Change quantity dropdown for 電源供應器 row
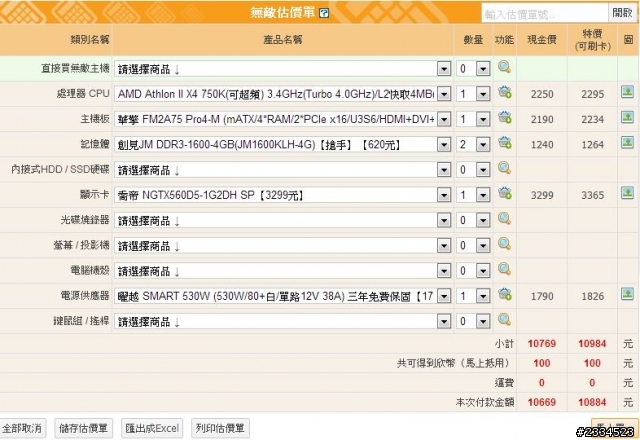 pyautogui.click(x=473, y=296)
